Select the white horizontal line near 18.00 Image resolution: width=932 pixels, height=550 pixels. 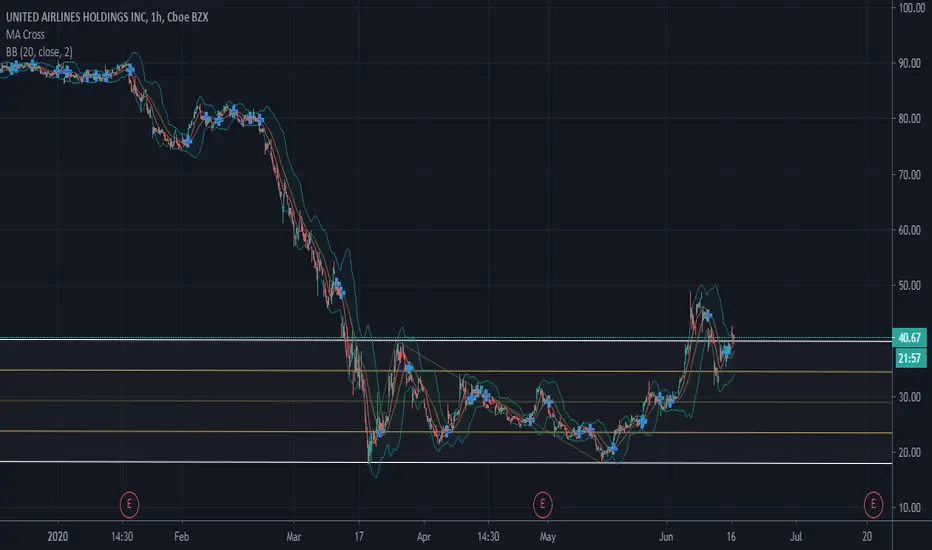pos(446,463)
